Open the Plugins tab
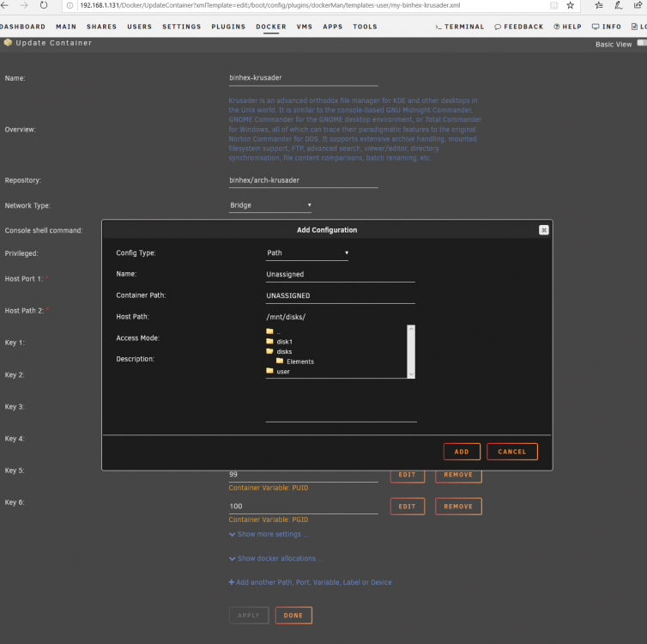Image resolution: width=647 pixels, height=644 pixels. click(228, 27)
